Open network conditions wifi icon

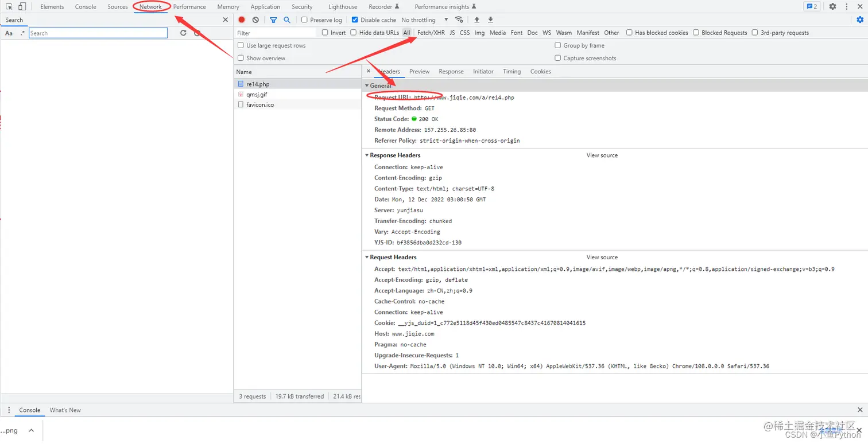pos(459,20)
